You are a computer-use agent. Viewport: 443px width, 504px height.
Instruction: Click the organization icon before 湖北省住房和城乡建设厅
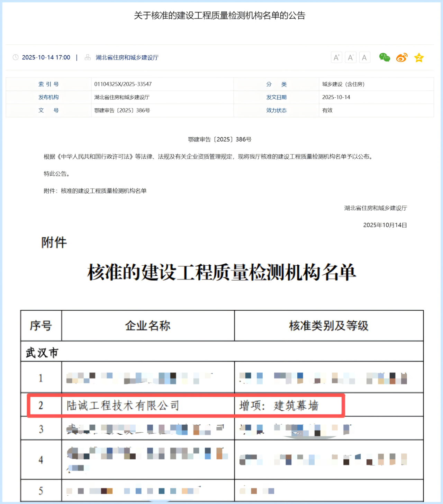pyautogui.click(x=88, y=58)
